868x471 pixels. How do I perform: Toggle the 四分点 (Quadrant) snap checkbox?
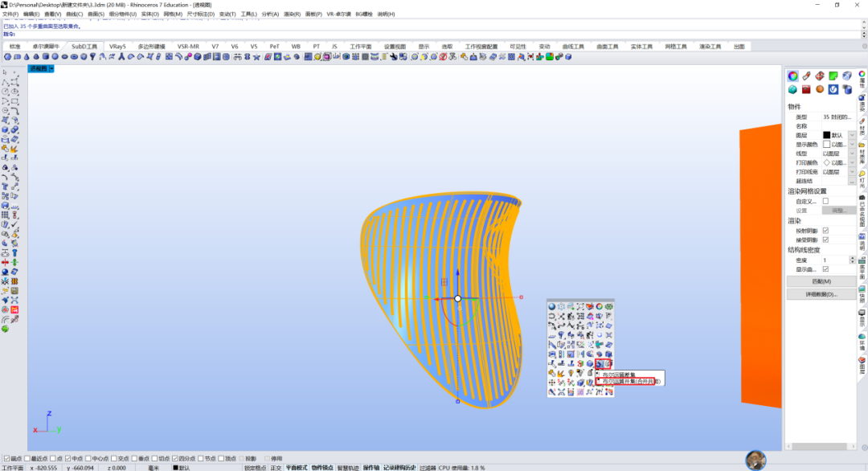[x=175, y=458]
